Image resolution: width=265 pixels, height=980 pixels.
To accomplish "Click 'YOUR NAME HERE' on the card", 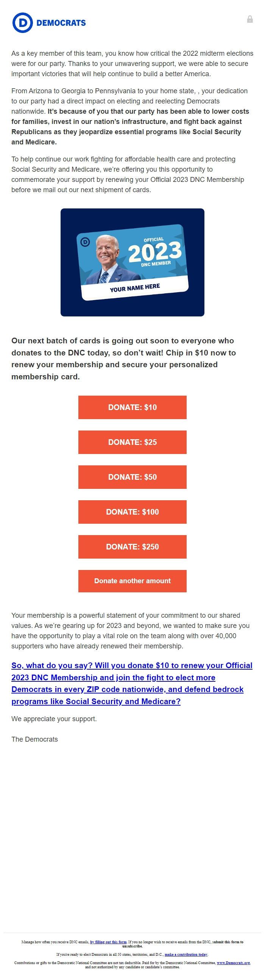I will tap(135, 288).
